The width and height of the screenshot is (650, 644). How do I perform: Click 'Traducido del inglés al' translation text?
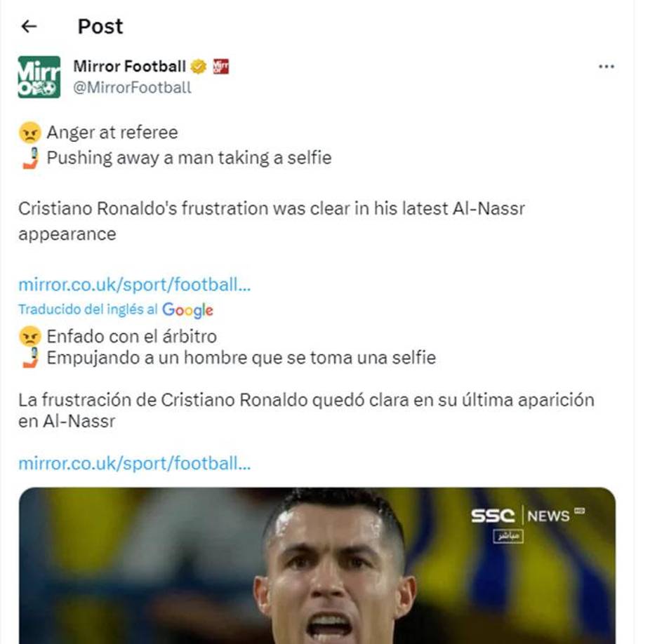click(84, 311)
